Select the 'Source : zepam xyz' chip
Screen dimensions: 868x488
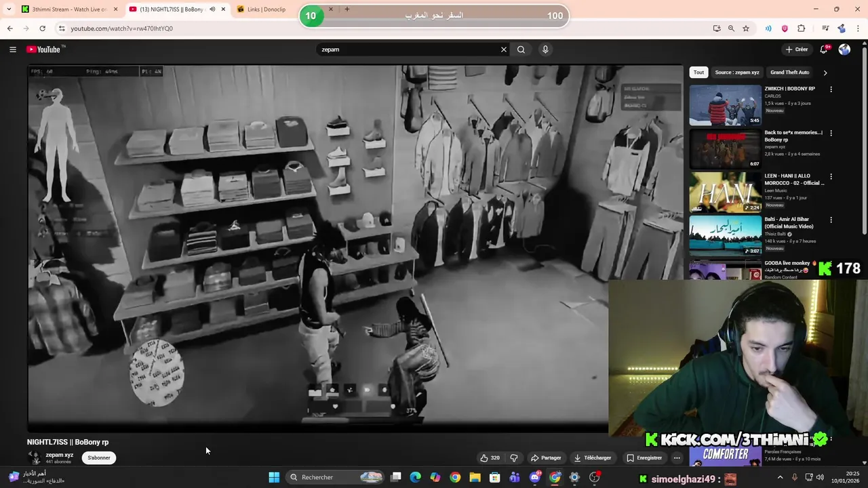coord(737,73)
